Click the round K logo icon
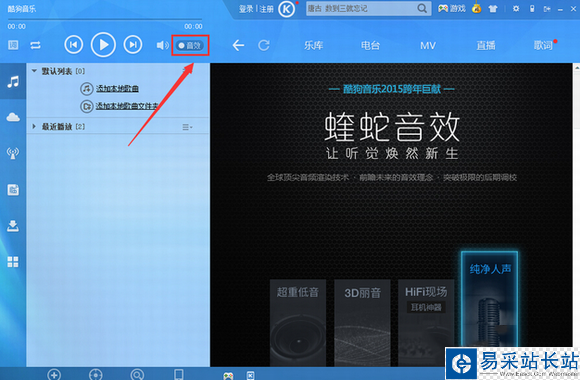Viewport: 580px width, 380px height. (x=286, y=9)
